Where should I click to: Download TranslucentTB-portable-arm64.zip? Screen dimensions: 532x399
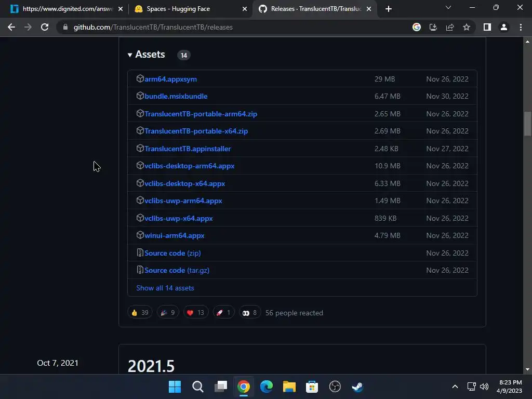click(x=201, y=114)
